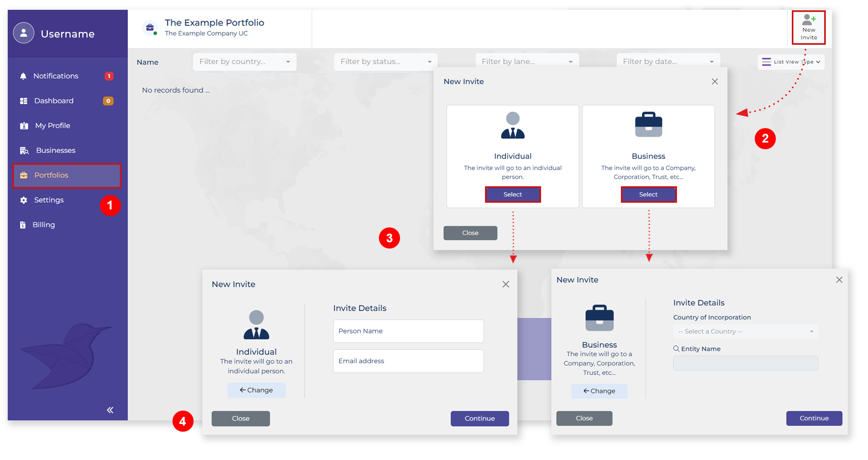868x460 pixels.
Task: Click Select under Business card
Action: [649, 194]
